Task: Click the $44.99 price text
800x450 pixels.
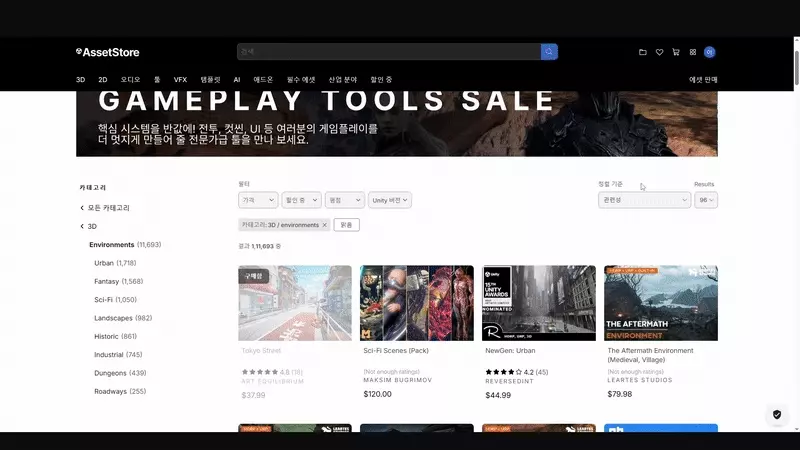Action: pyautogui.click(x=498, y=395)
